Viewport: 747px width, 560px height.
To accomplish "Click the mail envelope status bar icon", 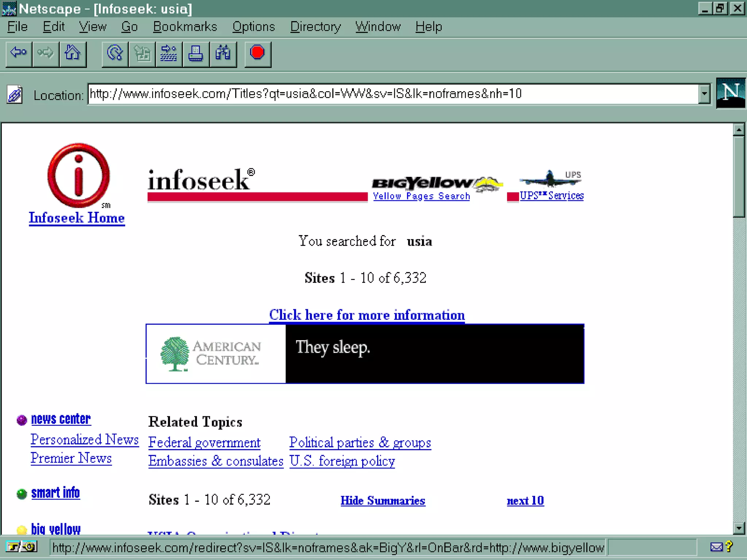I will point(716,547).
